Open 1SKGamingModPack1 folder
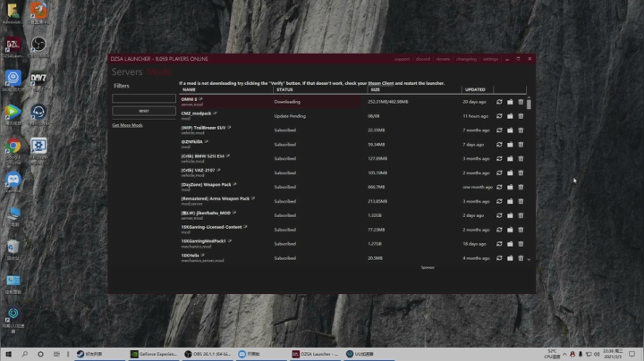This screenshot has width=644, height=361. [510, 244]
